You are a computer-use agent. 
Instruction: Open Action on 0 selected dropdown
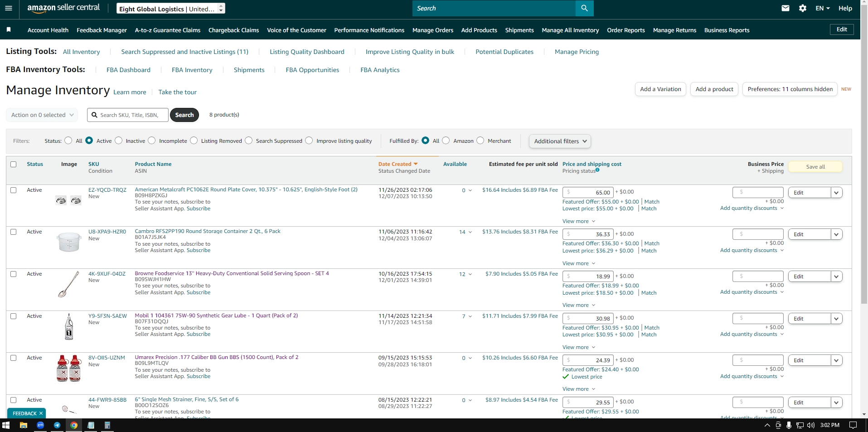pyautogui.click(x=42, y=115)
